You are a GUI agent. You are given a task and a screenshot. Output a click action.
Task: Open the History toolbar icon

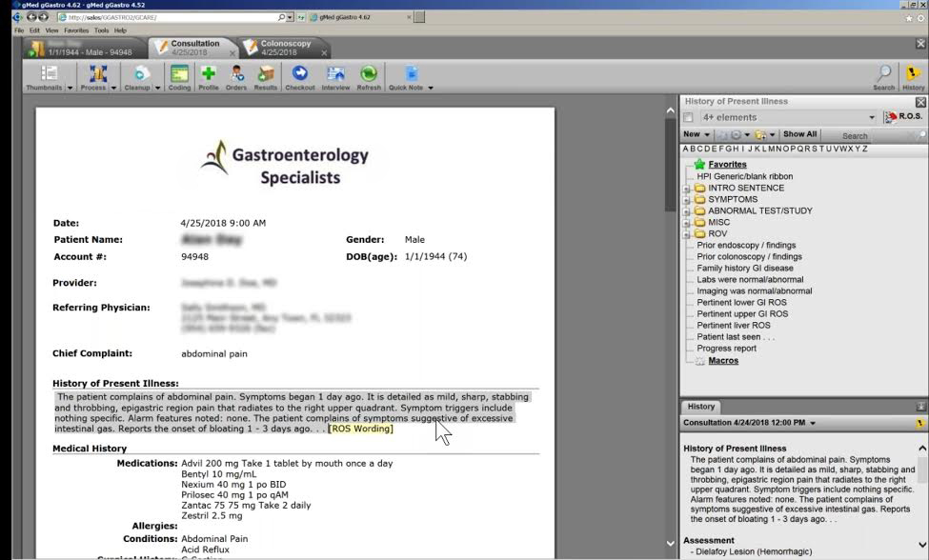pyautogui.click(x=913, y=73)
